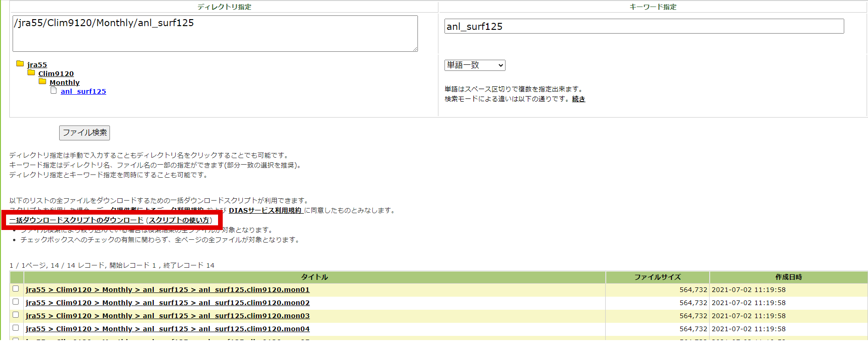Open the Monthly directory link

click(65, 83)
